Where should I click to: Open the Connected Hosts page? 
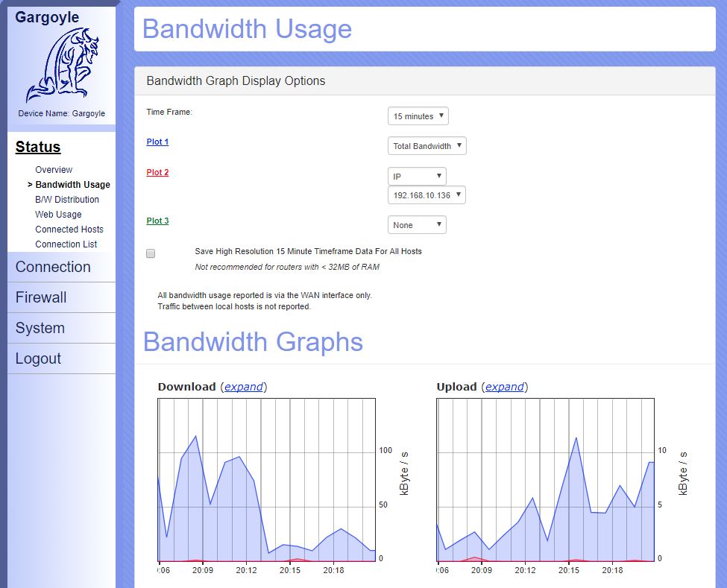click(x=69, y=230)
